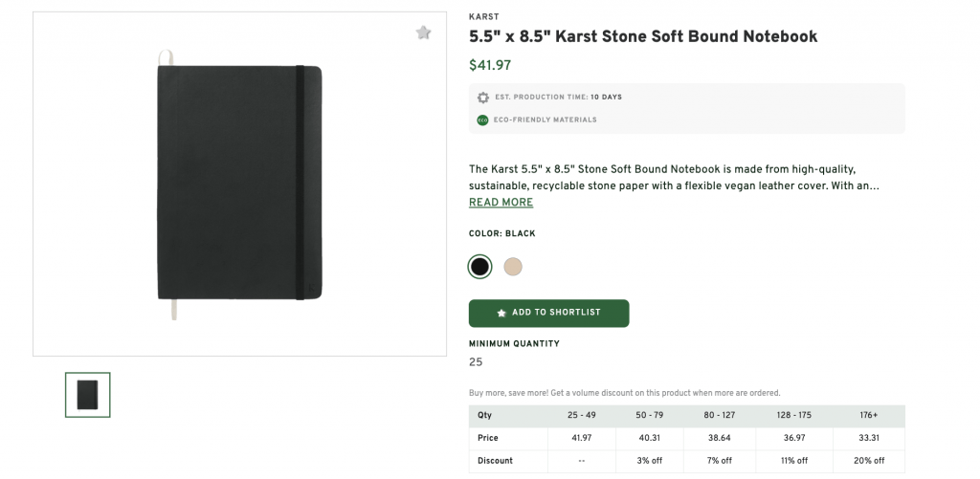Screen dimensions: 980x479
Task: Click the favorite star icon on the product image
Action: click(x=423, y=33)
